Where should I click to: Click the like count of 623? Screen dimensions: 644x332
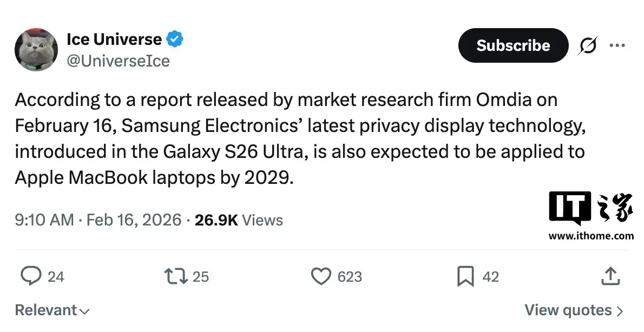tap(349, 277)
